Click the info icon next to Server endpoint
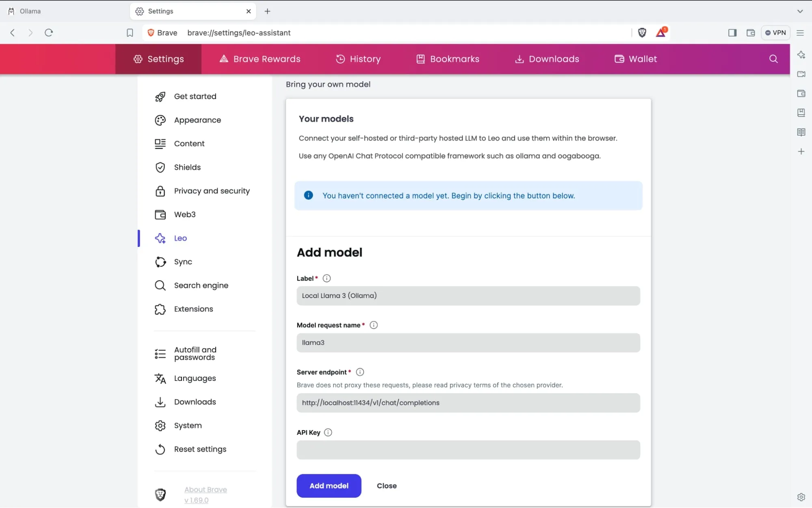 359,372
